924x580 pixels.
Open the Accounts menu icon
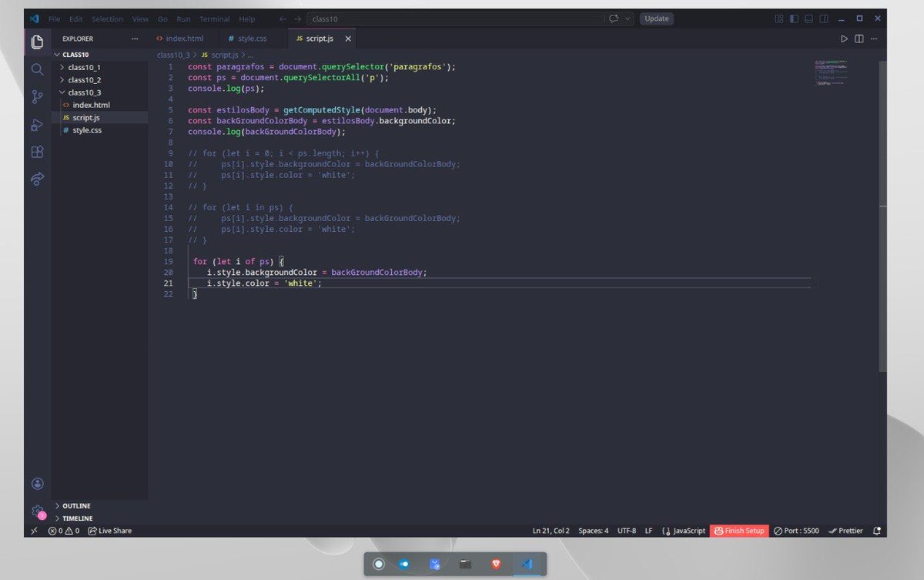tap(37, 484)
